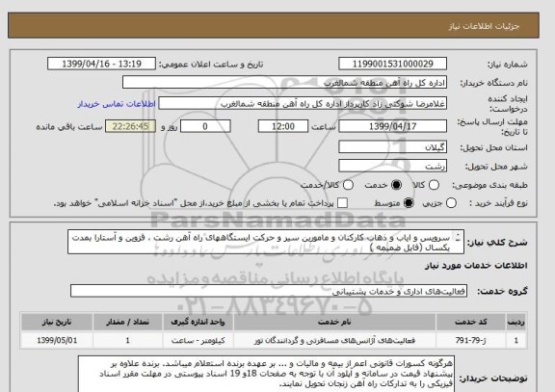555x392 pixels.
Task: Click the description box scroll arrows
Action: point(459,238)
